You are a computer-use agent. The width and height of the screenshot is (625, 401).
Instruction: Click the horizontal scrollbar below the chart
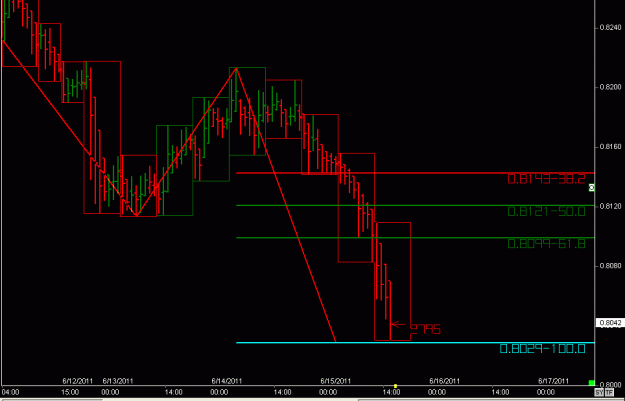pos(312,399)
